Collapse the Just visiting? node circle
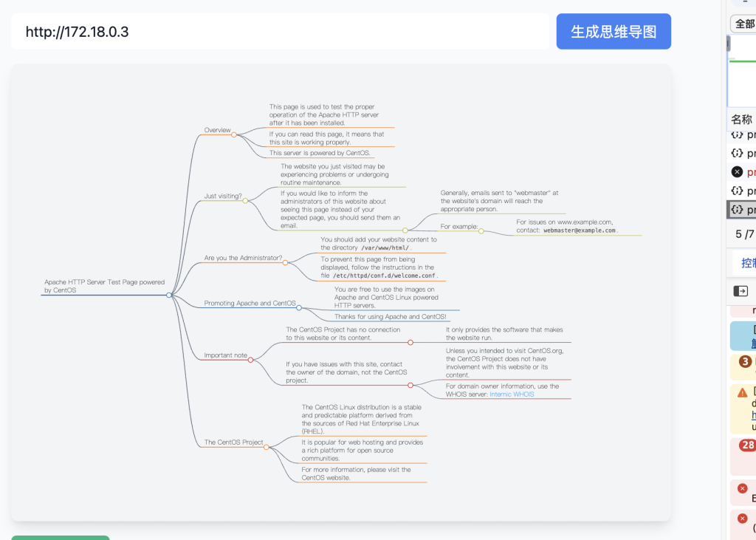Screen dimensions: 756x540 coord(245,201)
